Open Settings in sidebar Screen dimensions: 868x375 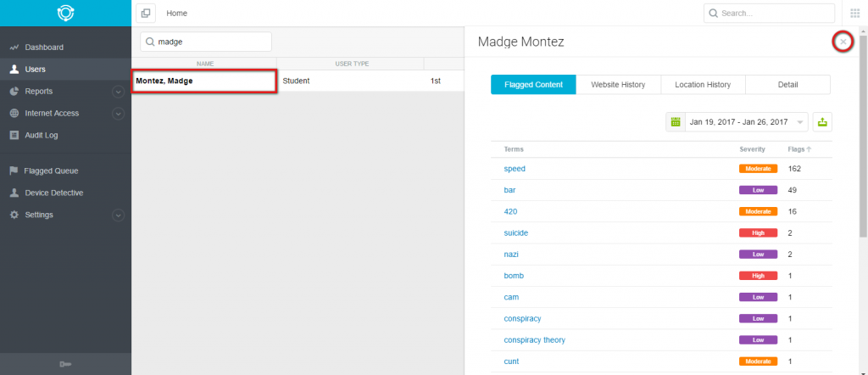tap(39, 215)
